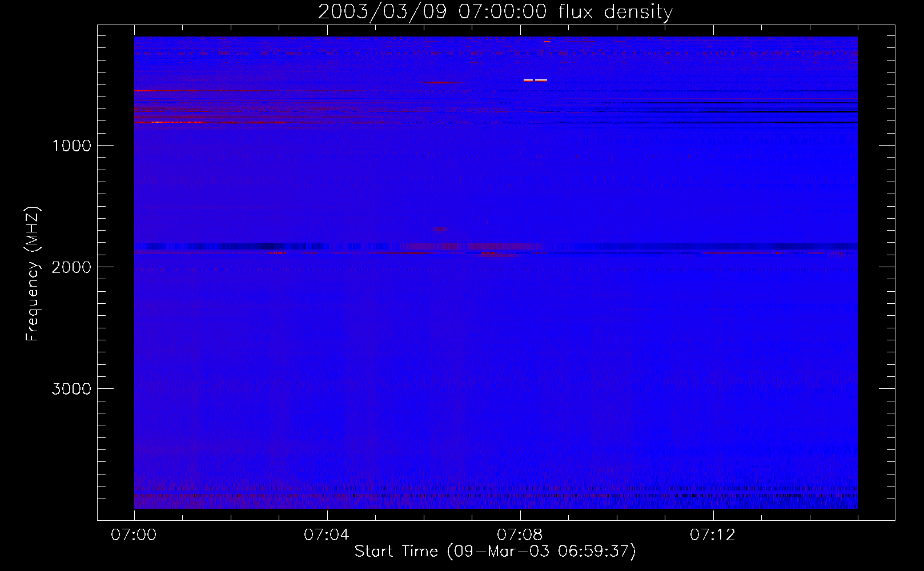Click the 'Start Time (09-Mar-03 06:59:37)' label
Screen dimensions: 924x571
tap(495, 552)
